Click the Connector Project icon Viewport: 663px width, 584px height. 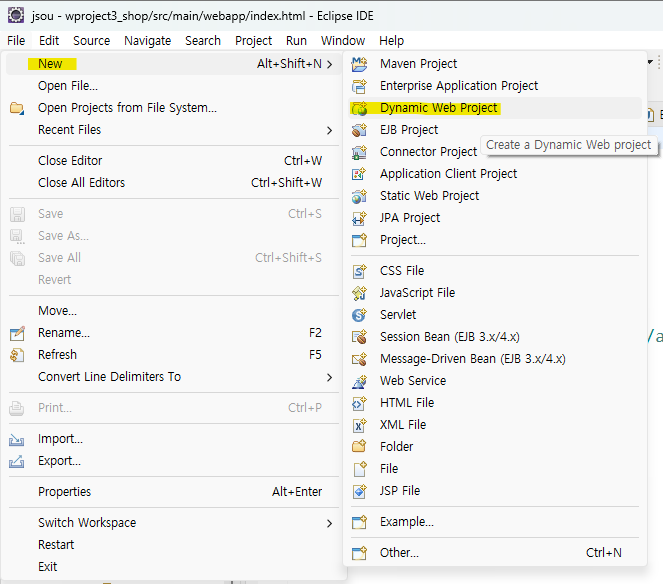tap(359, 152)
